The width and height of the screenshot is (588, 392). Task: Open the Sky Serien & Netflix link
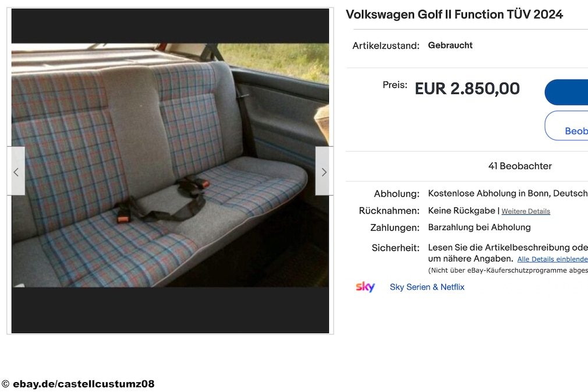[427, 287]
